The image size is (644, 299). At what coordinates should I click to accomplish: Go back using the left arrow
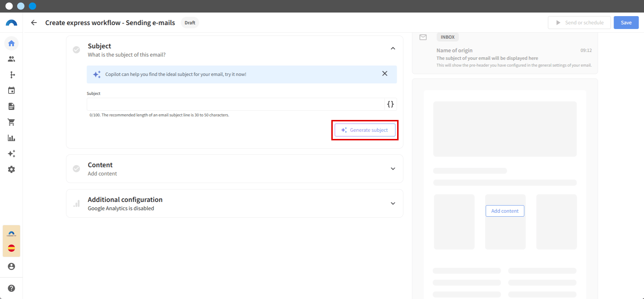[x=34, y=23]
